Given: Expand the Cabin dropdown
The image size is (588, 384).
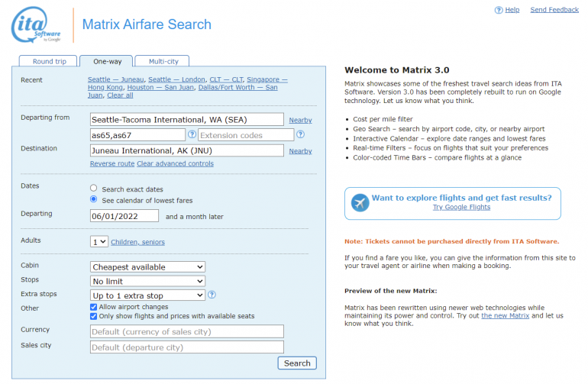Looking at the screenshot, I should pos(147,266).
